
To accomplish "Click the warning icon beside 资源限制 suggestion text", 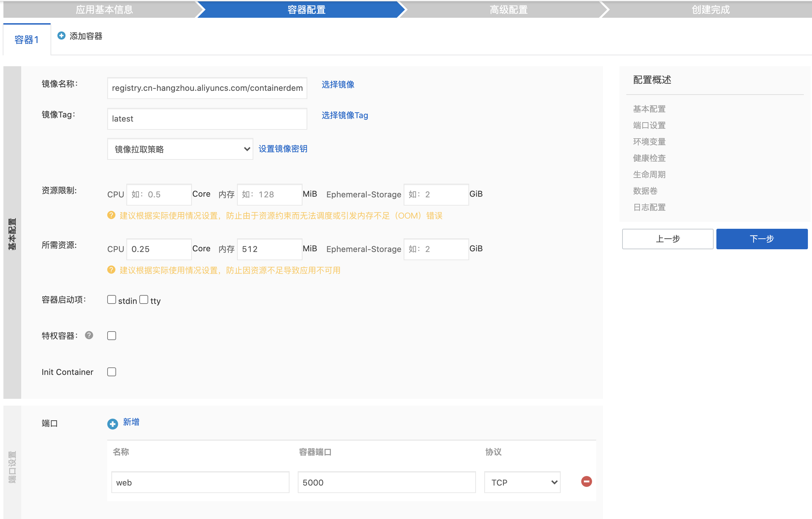I will [x=111, y=215].
